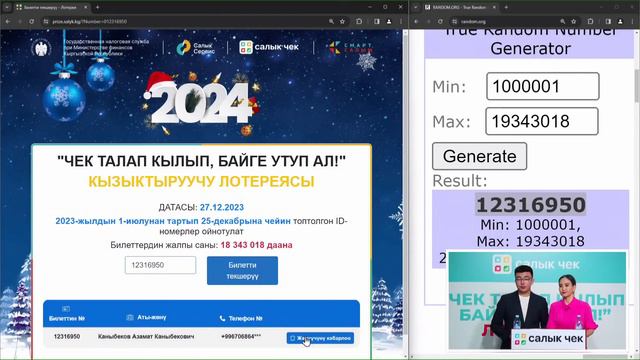Click the Generate button on random.org
This screenshot has height=360, width=640.
tap(480, 156)
